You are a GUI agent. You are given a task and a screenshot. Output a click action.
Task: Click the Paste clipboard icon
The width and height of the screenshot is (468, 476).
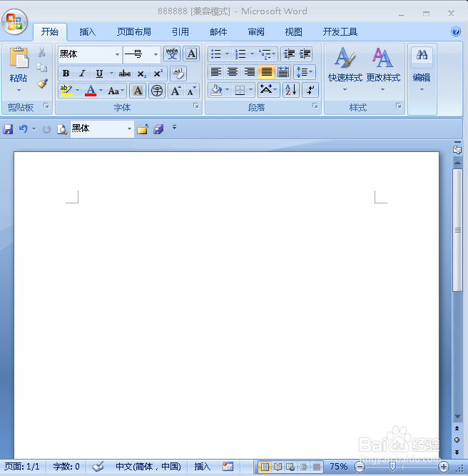point(19,57)
